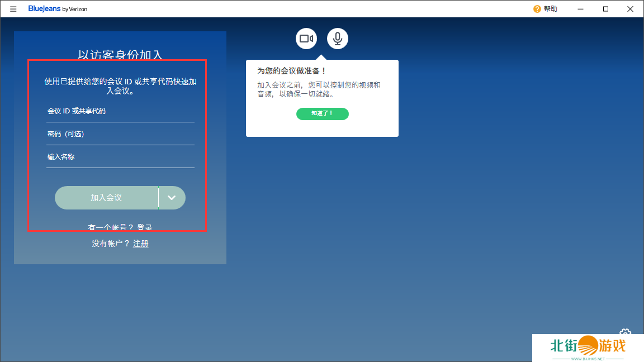
Task: Toggle the camera video button
Action: coord(306,39)
